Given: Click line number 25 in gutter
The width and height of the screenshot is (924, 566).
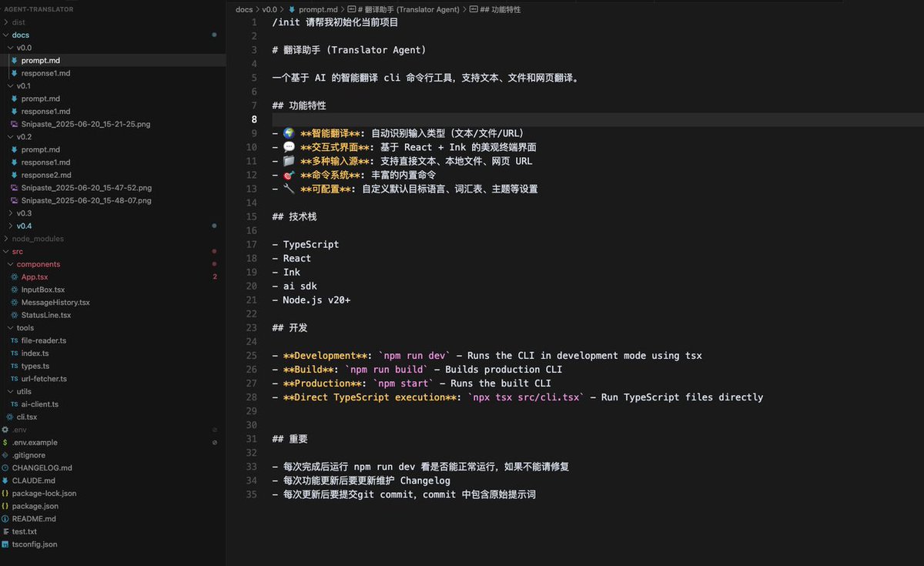Looking at the screenshot, I should [x=252, y=356].
